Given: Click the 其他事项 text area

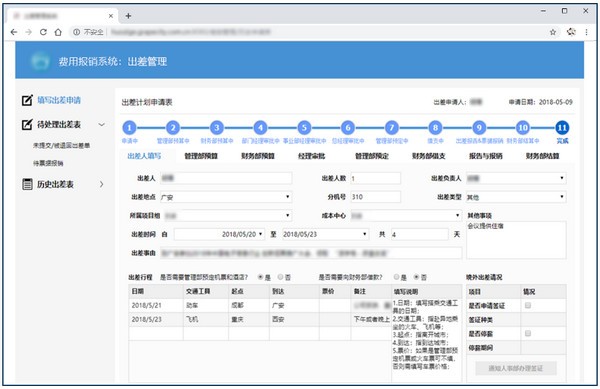Looking at the screenshot, I should pos(516,240).
